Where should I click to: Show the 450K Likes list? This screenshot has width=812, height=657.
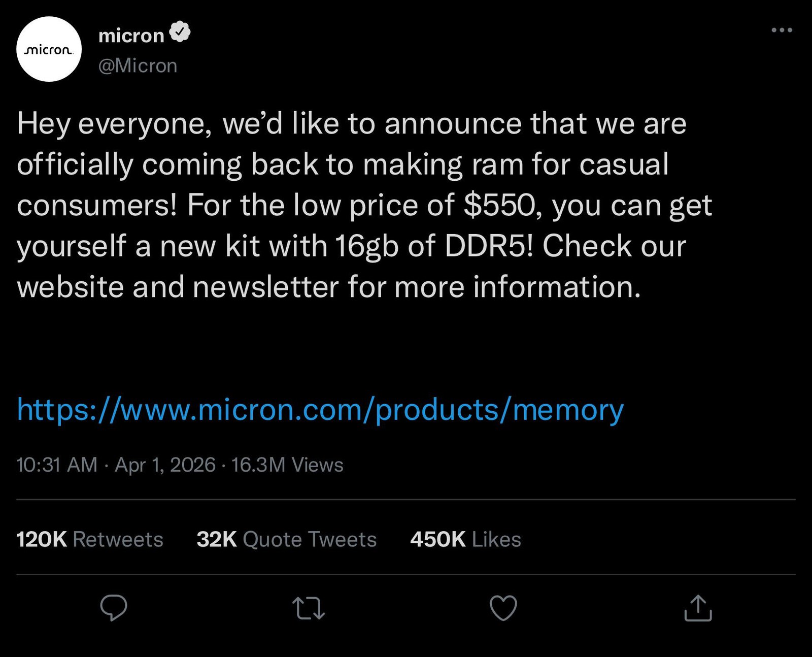tap(465, 539)
